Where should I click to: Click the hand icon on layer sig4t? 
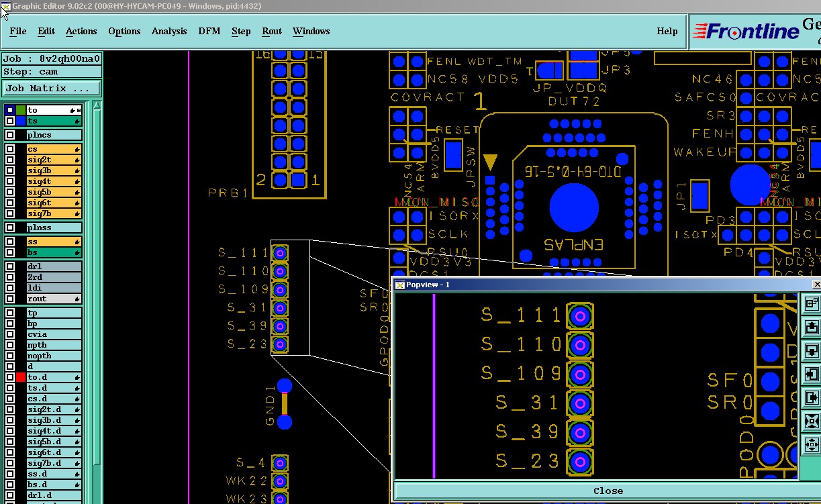click(78, 181)
